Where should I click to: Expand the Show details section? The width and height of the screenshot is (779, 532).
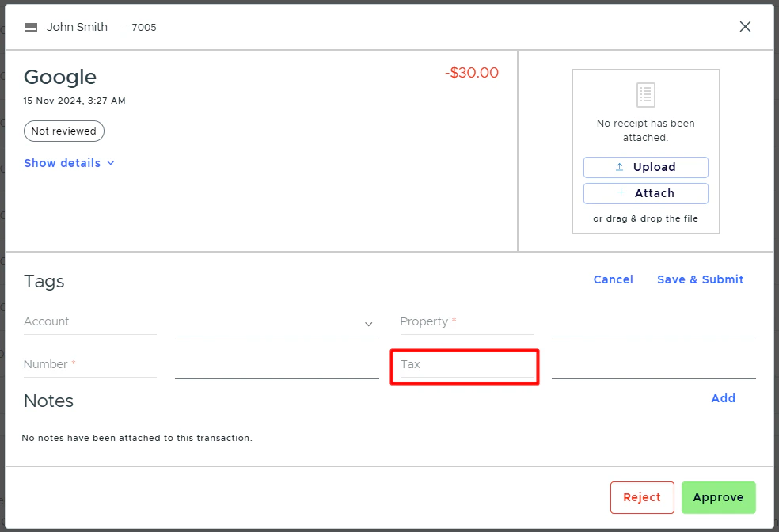point(69,163)
